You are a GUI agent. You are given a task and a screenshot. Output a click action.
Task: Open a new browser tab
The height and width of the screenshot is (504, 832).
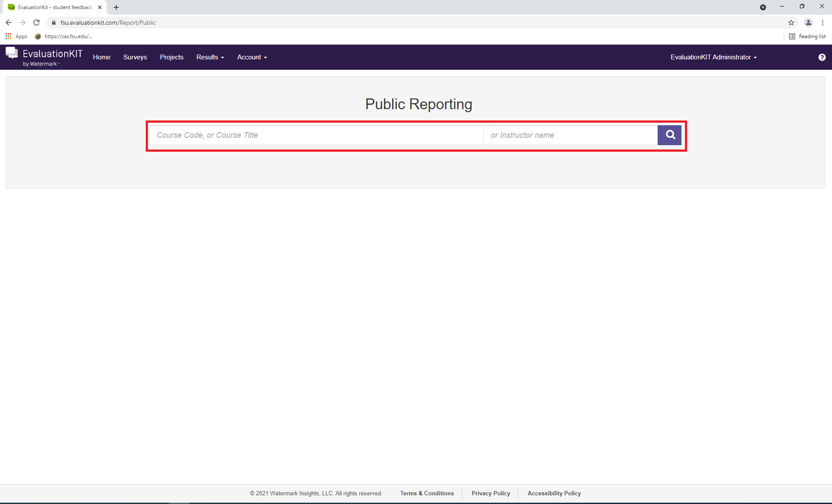tap(116, 7)
